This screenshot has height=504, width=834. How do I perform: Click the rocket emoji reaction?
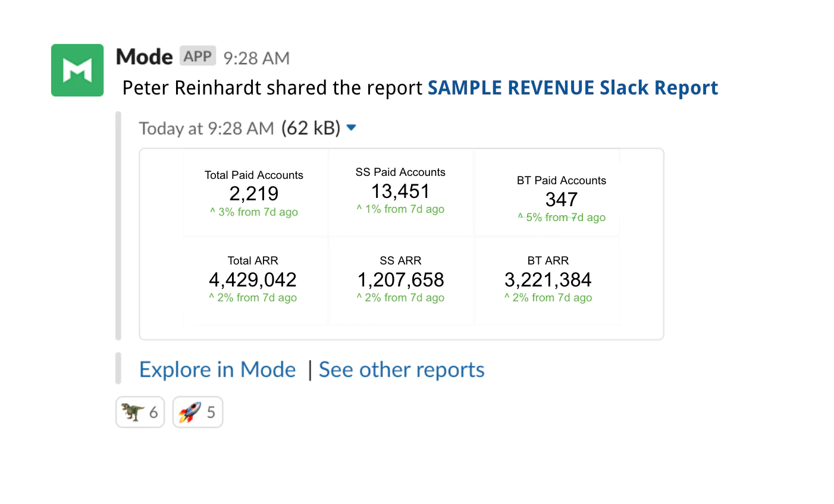[197, 412]
